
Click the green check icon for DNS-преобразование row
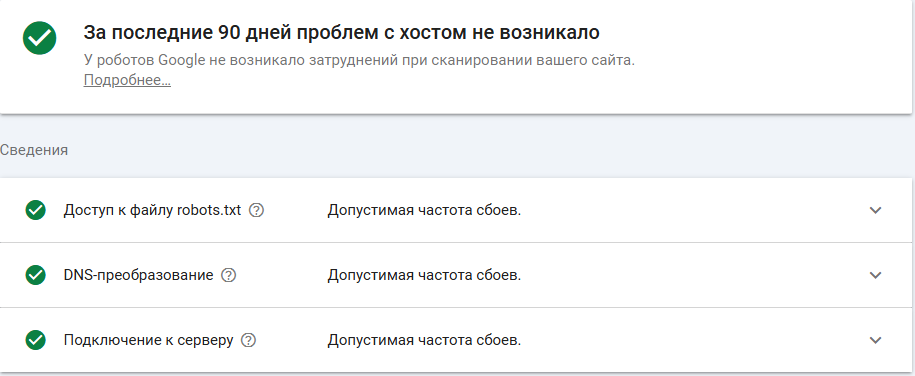point(36,275)
